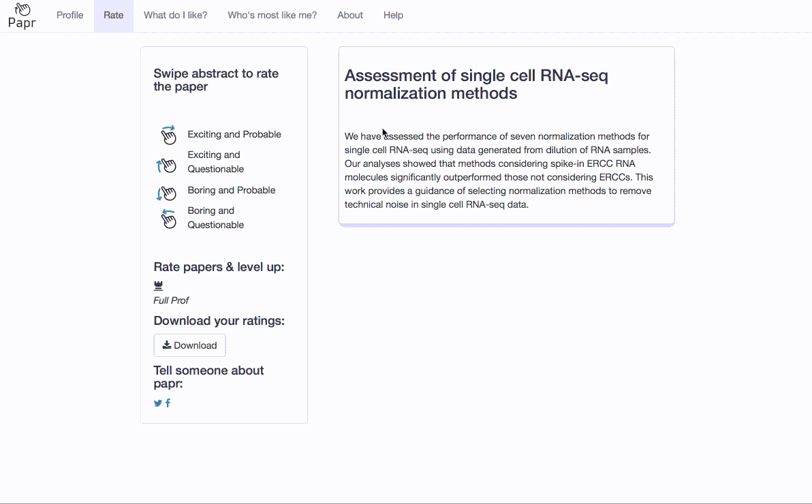This screenshot has height=504, width=812.
Task: Click 'Swipe abstract to rate the paper' heading
Action: [x=216, y=80]
